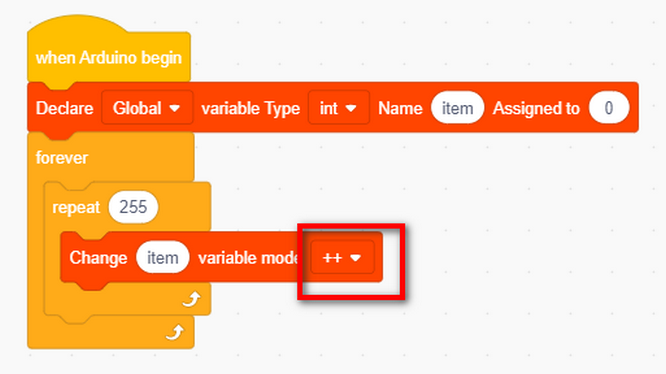666x374 pixels.
Task: Click the 'Change' label on the variable block
Action: coord(98,258)
